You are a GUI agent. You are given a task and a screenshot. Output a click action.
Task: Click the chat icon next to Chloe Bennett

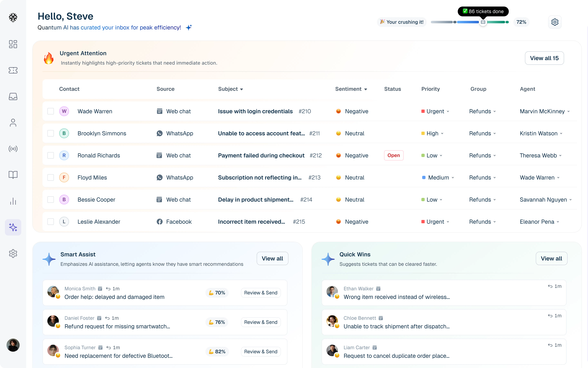381,318
